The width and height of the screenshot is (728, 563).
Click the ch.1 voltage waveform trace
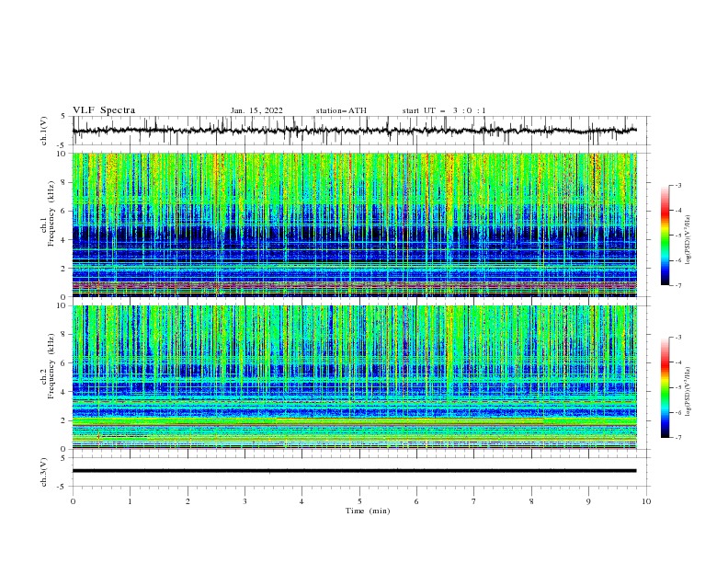point(354,131)
